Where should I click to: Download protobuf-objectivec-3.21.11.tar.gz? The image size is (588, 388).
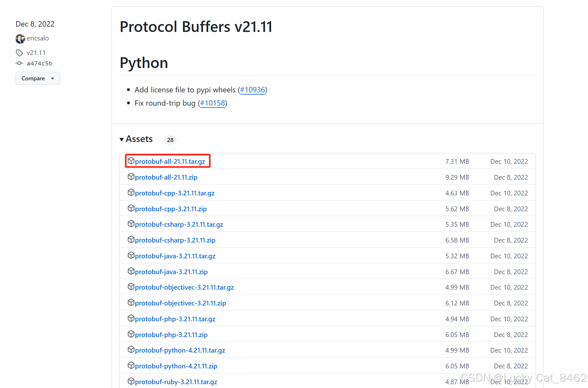click(x=185, y=287)
